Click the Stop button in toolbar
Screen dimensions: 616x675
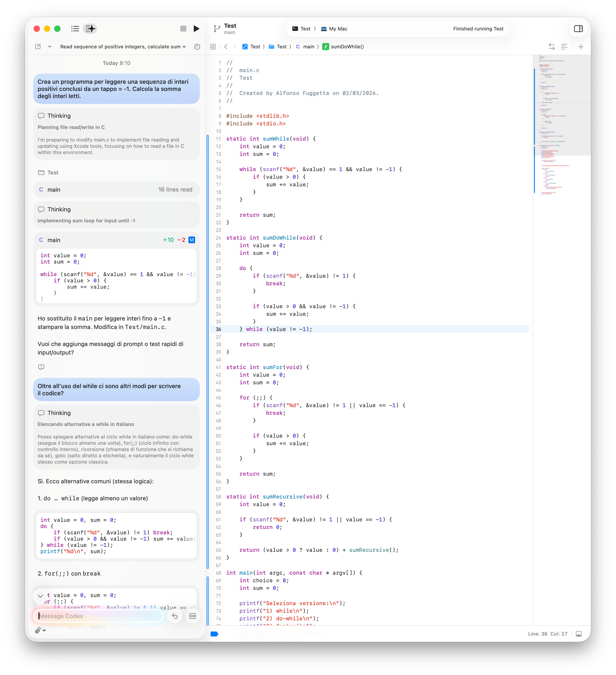click(183, 29)
